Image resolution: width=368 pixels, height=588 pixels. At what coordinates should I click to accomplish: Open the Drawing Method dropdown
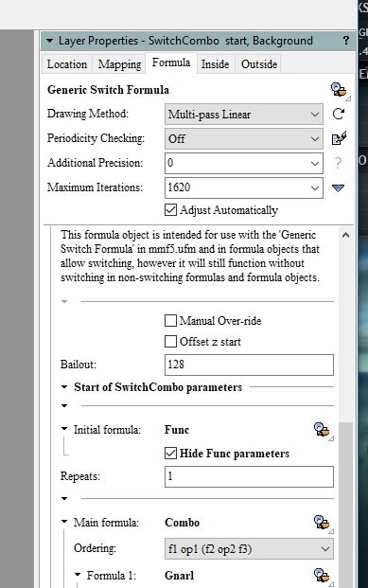[243, 115]
